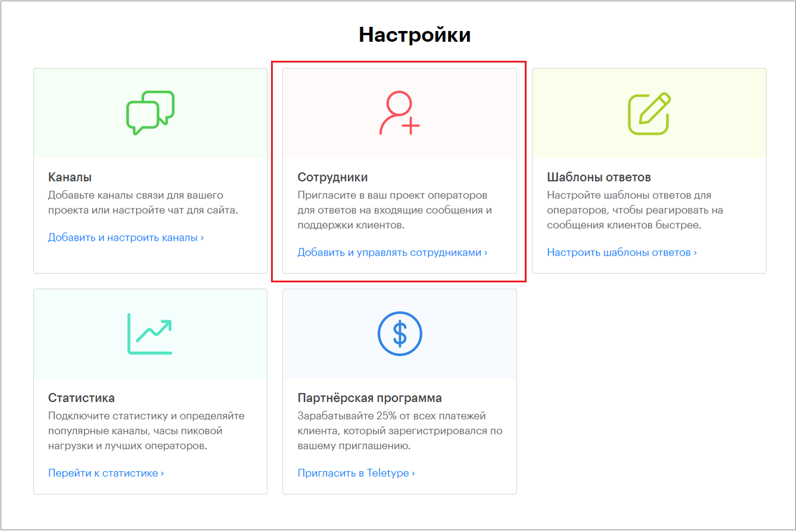Click description text starting with Добавьте каналы связи
797x532 pixels.
(x=143, y=203)
